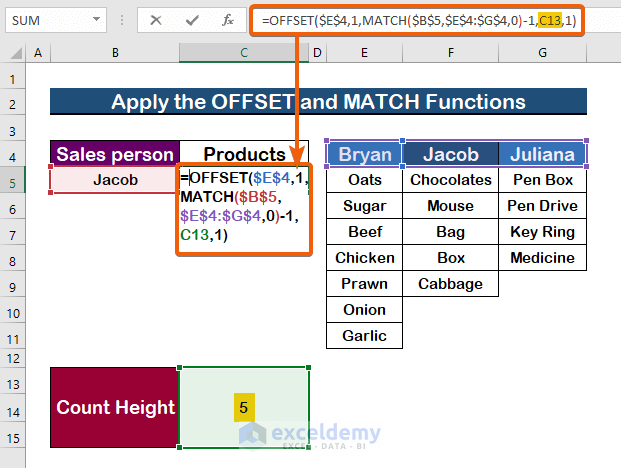Select the 'Chicken' cell

coord(364,258)
